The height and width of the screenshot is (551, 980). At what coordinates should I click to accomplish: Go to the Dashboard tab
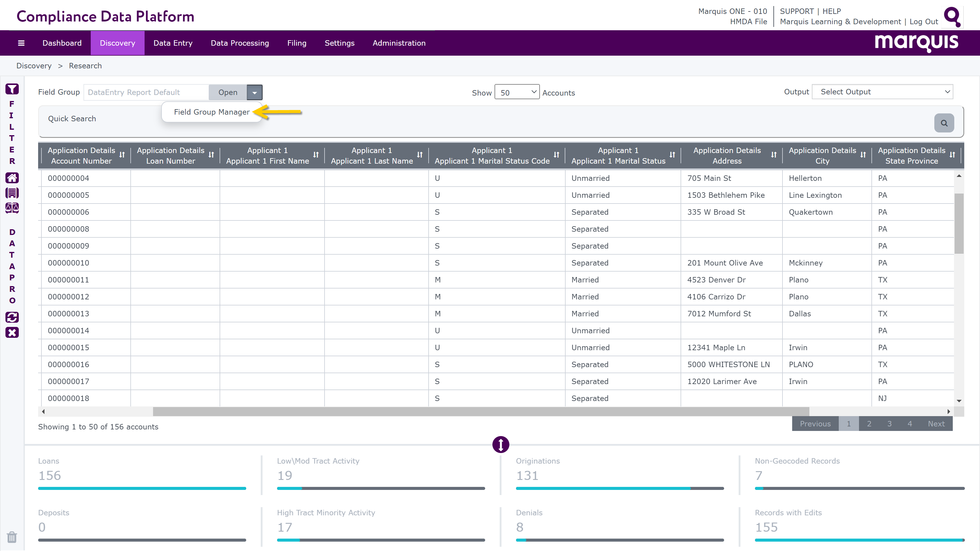click(62, 43)
